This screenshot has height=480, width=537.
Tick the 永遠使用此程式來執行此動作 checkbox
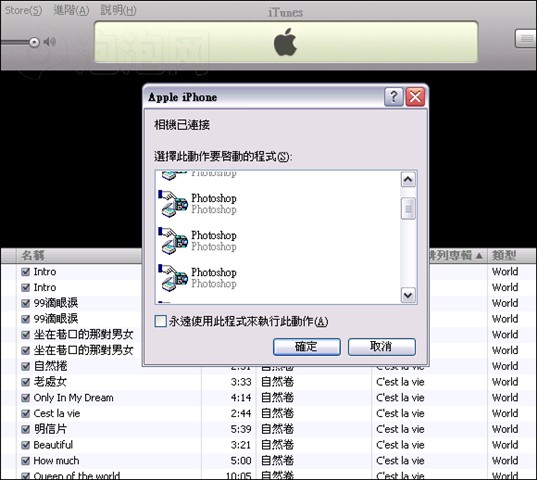[160, 321]
